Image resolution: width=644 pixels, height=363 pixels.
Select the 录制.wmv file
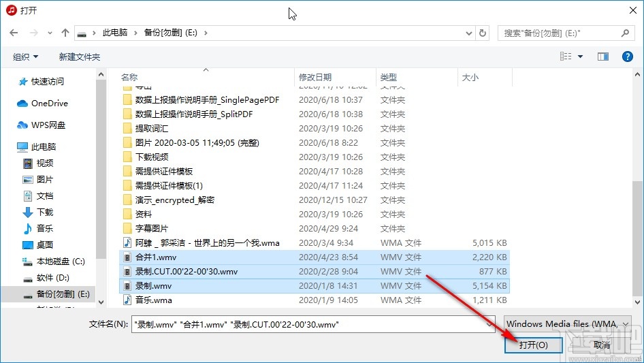click(x=315, y=286)
